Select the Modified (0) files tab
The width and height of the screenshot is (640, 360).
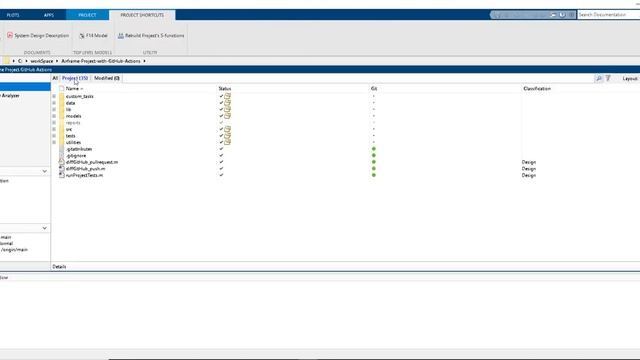[107, 78]
